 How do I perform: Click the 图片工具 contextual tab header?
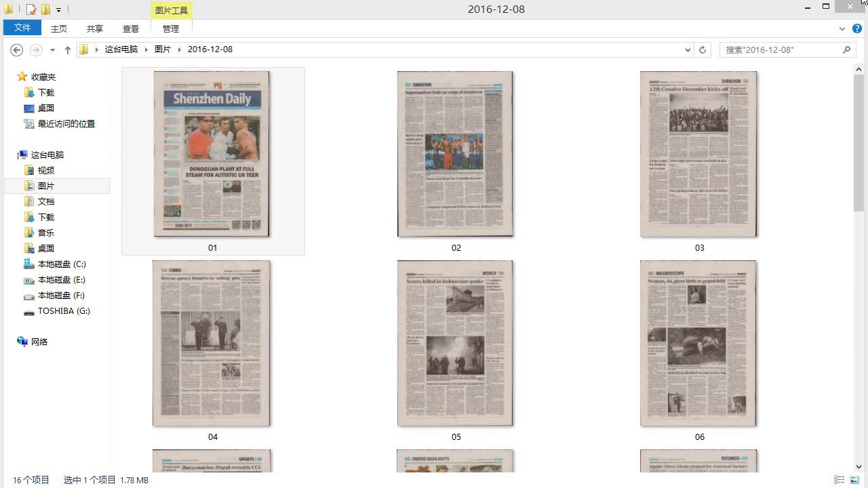[172, 10]
